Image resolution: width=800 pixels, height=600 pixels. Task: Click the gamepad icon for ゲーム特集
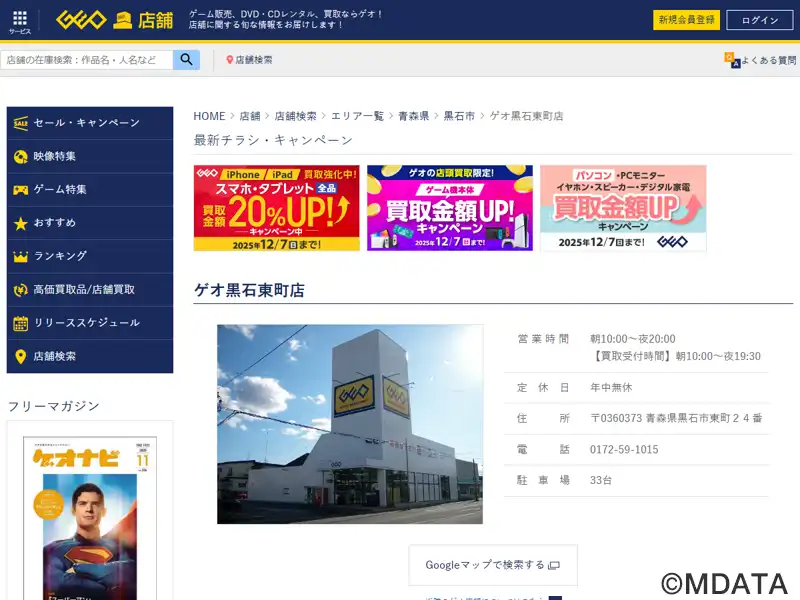pyautogui.click(x=20, y=190)
